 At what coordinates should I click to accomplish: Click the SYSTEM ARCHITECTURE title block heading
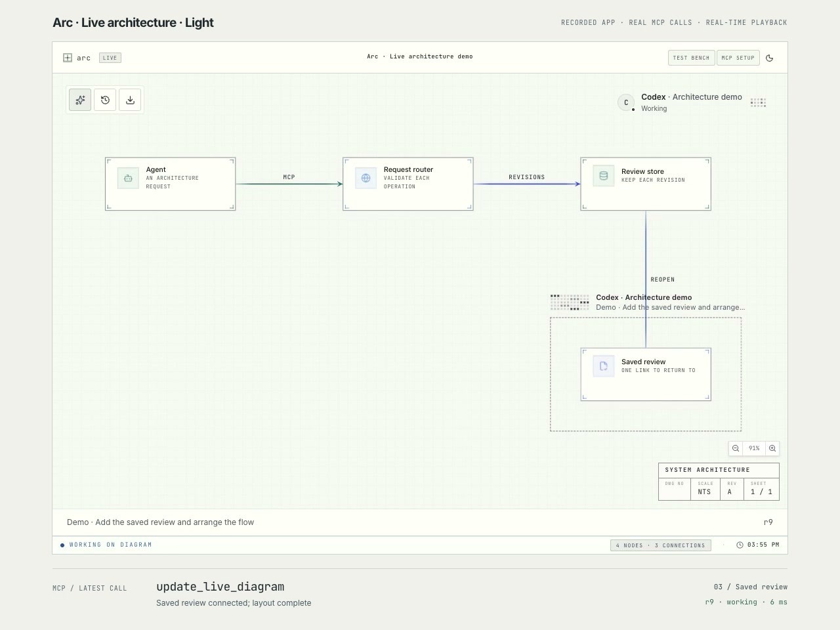707,470
